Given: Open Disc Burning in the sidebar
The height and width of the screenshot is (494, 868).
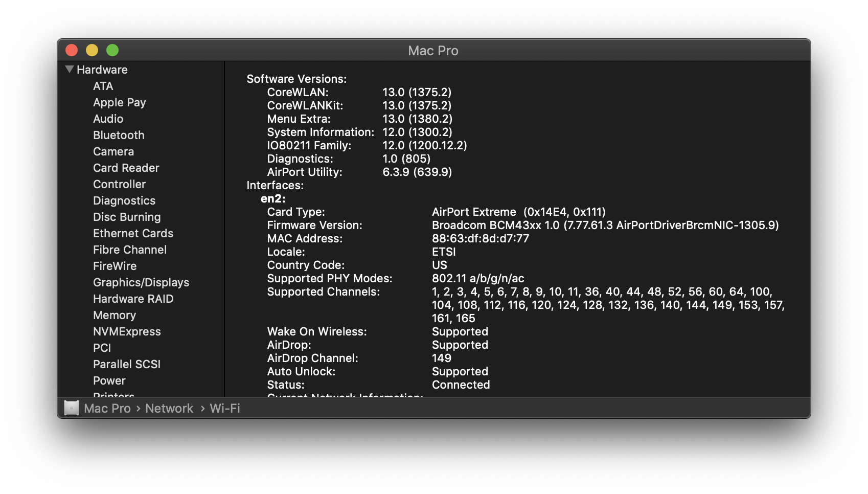Looking at the screenshot, I should tap(127, 217).
